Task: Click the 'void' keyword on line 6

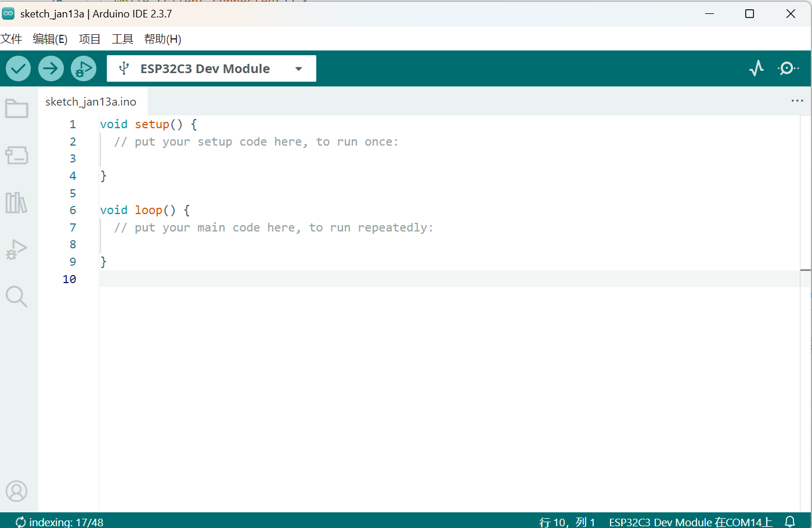Action: pos(114,210)
